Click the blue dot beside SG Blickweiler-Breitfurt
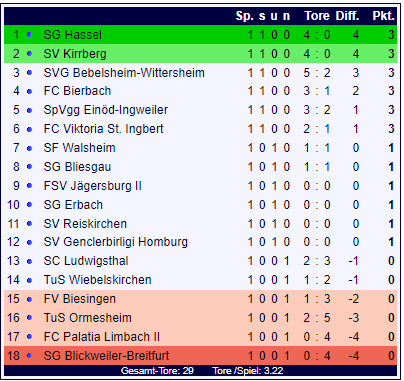 [x=29, y=356]
